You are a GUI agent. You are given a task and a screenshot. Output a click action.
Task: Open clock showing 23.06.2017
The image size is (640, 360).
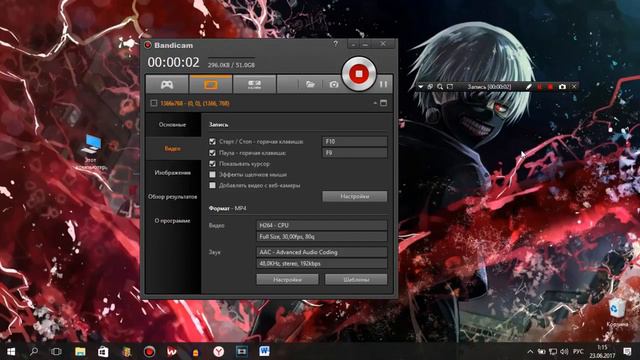[602, 351]
